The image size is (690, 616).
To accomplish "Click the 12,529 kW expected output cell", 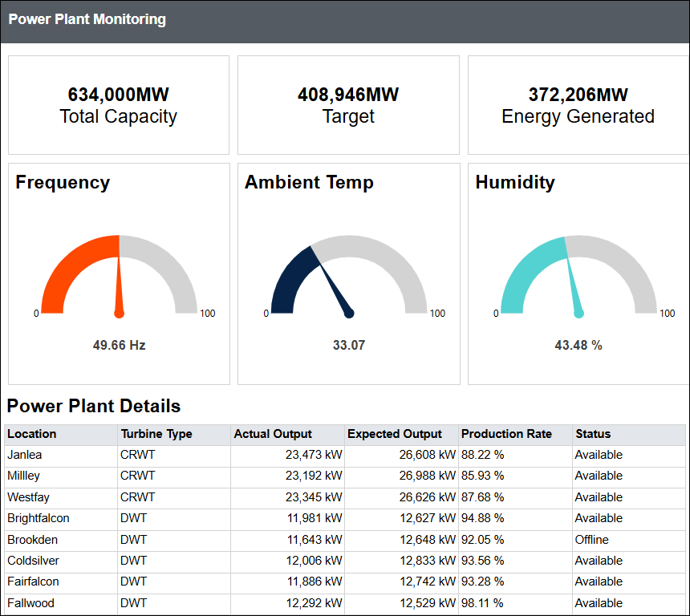I will tap(401, 603).
